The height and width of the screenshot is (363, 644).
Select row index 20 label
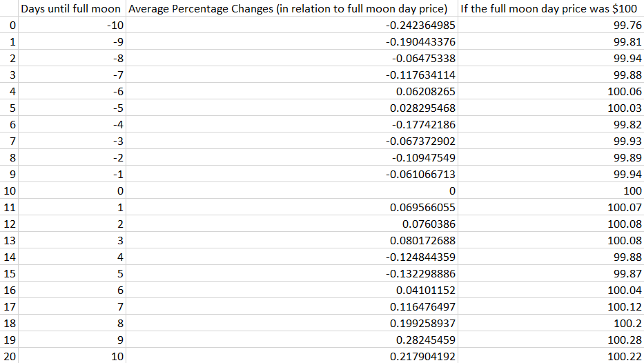click(x=10, y=356)
